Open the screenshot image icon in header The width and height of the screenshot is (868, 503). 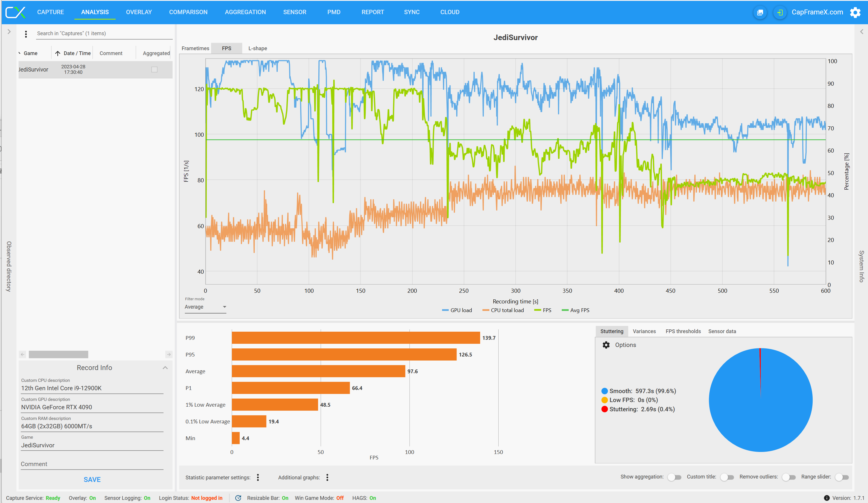click(x=760, y=12)
